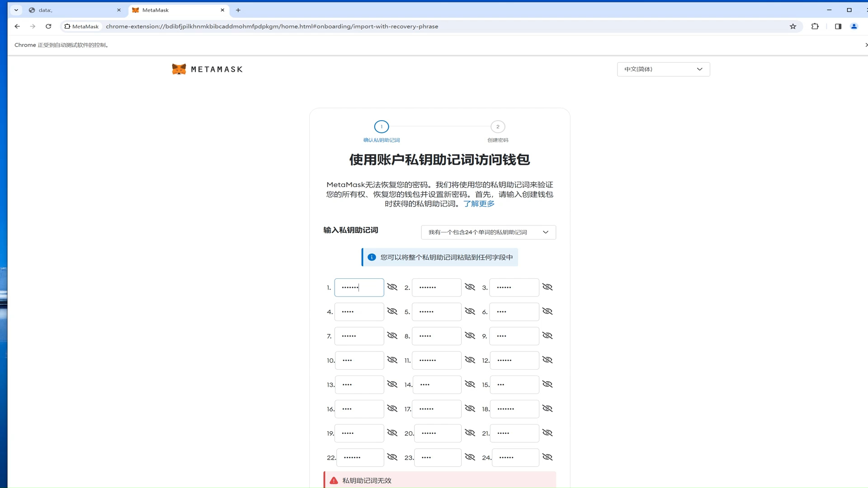Click 输入私钥助记词 label

coord(350,230)
